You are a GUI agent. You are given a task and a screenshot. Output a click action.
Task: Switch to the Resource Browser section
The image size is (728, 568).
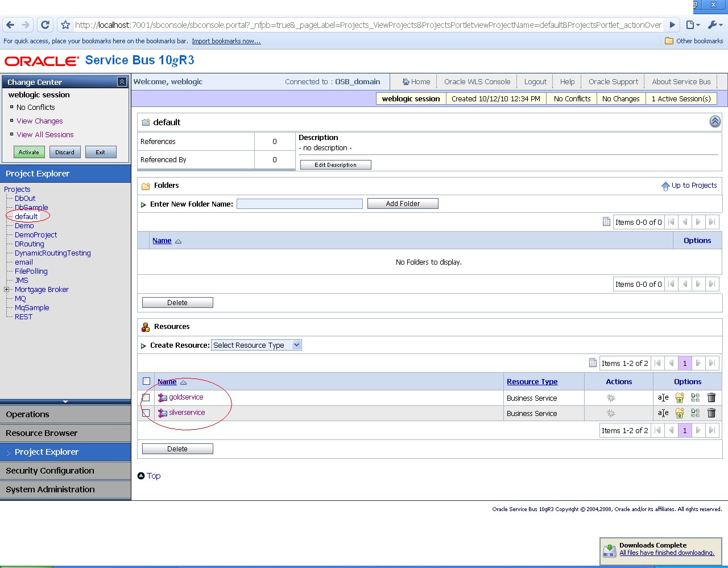(65, 433)
